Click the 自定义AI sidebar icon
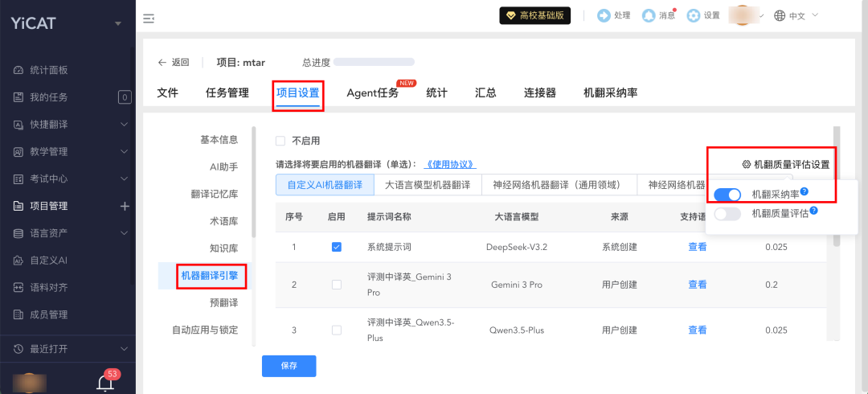This screenshot has width=868, height=394. tap(18, 261)
